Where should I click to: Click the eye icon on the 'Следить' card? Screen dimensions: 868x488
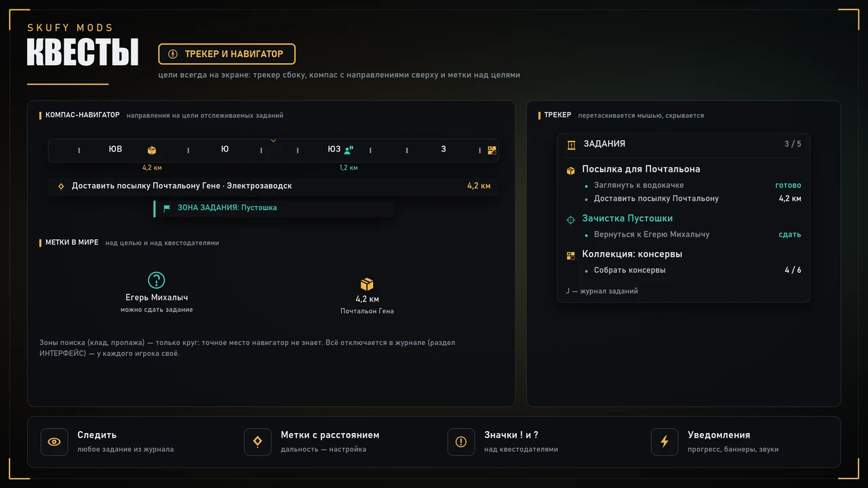click(x=54, y=442)
